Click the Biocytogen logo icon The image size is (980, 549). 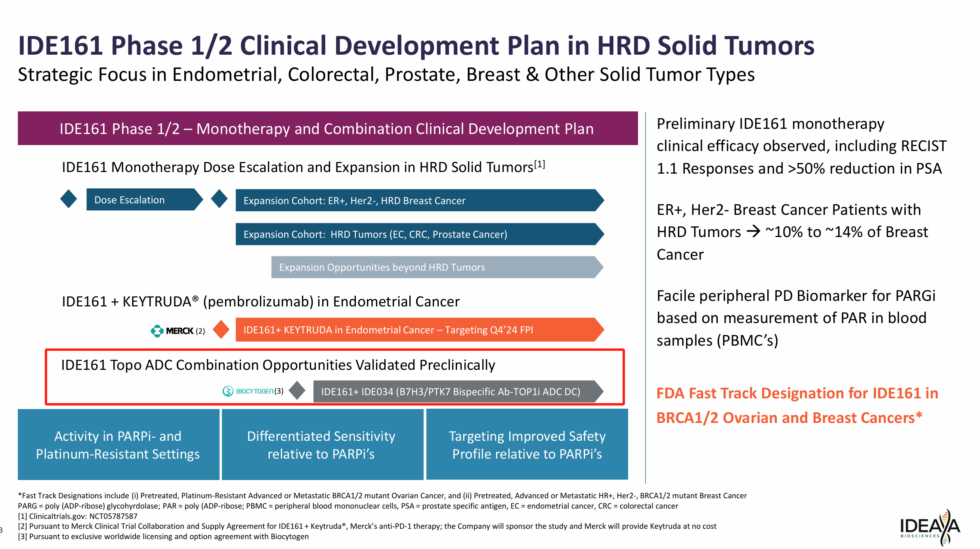[228, 391]
